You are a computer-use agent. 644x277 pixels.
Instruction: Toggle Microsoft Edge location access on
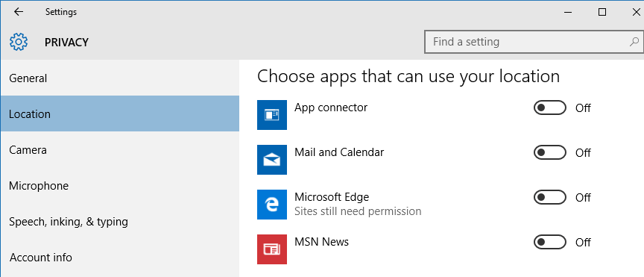549,198
